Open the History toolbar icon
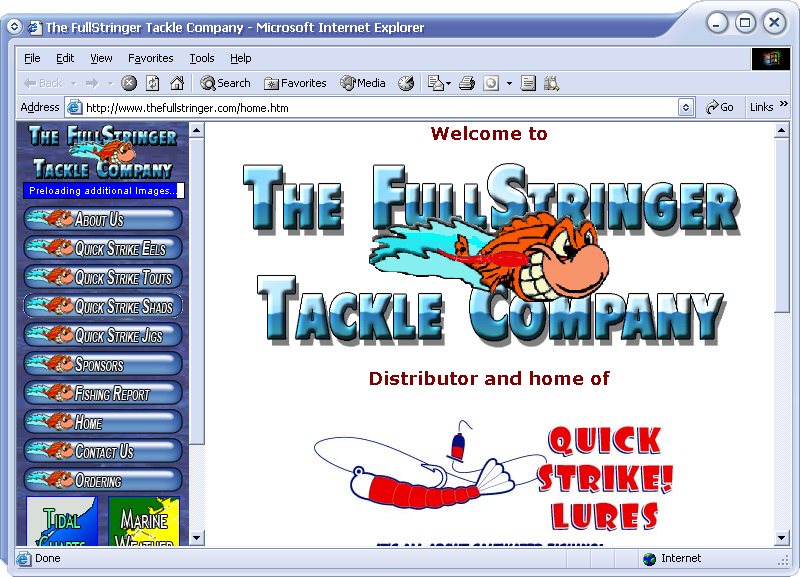The height and width of the screenshot is (577, 800). (406, 83)
